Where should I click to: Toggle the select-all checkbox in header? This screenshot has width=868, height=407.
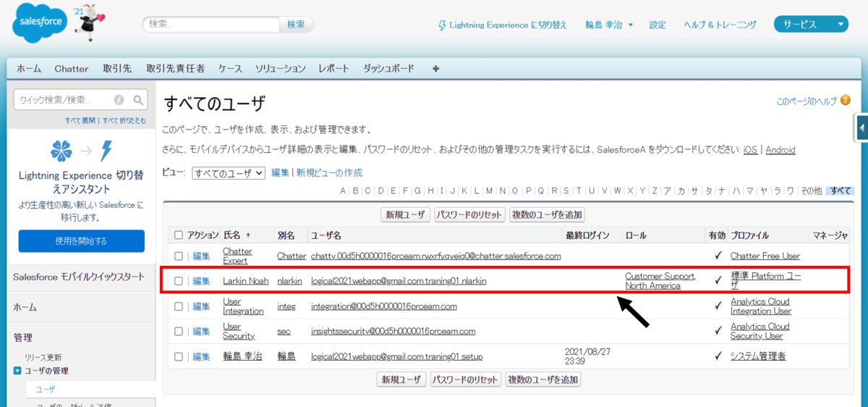179,235
